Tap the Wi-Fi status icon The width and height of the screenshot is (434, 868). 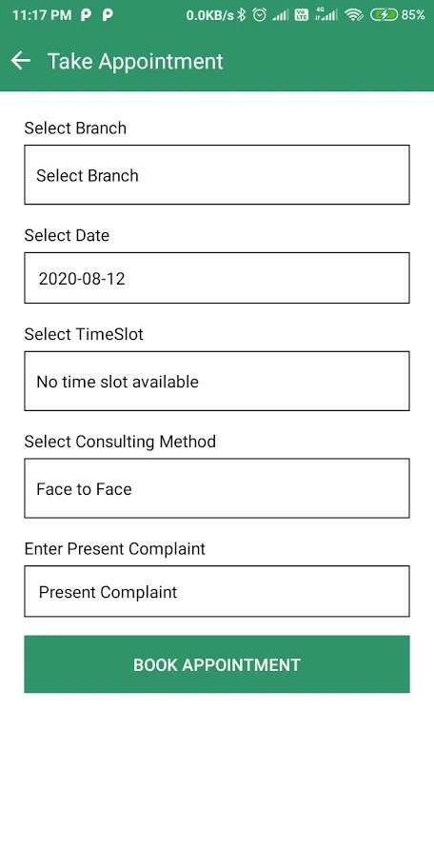pos(353,15)
